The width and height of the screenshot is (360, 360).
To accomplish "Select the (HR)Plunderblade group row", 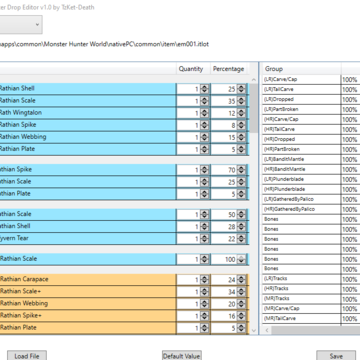I will [301, 189].
